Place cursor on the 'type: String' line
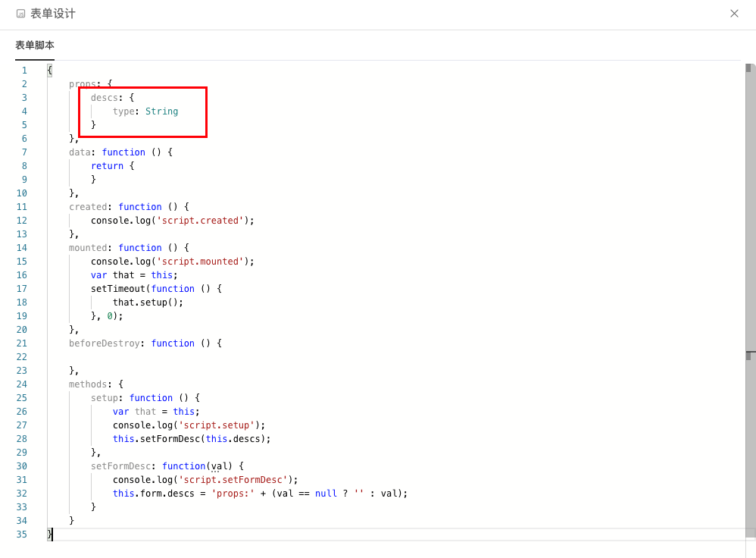 [x=144, y=111]
